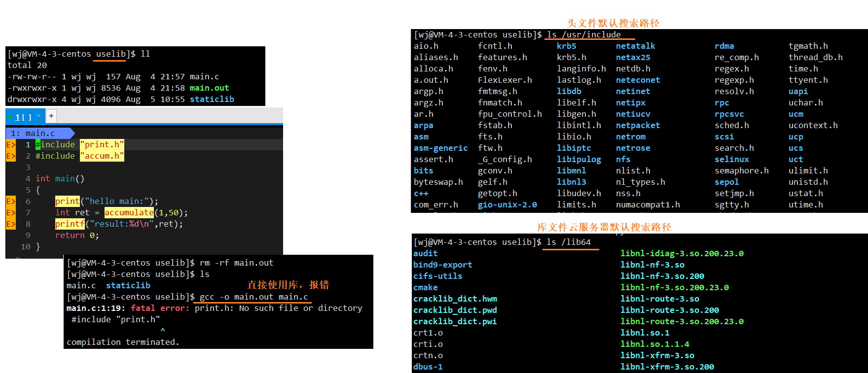Click the '库文件云服务器默认搜索路径' heading
The height and width of the screenshot is (373, 868).
point(604,227)
